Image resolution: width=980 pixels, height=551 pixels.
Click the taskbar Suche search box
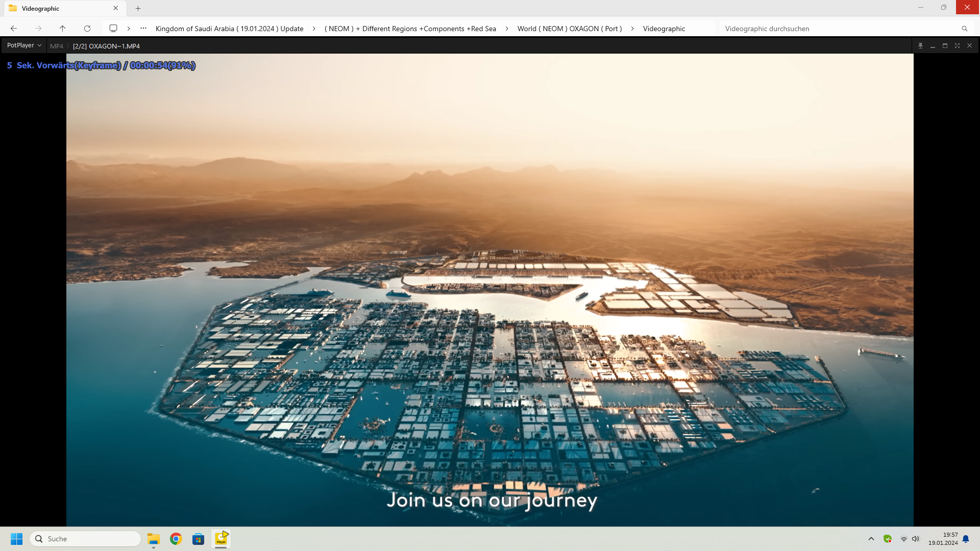(x=85, y=539)
